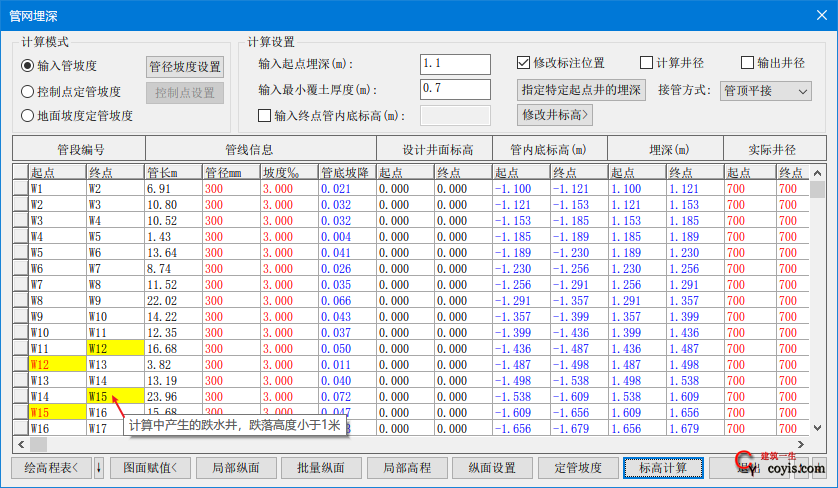Click the table scroll up arrow
838x488 pixels.
(x=817, y=173)
